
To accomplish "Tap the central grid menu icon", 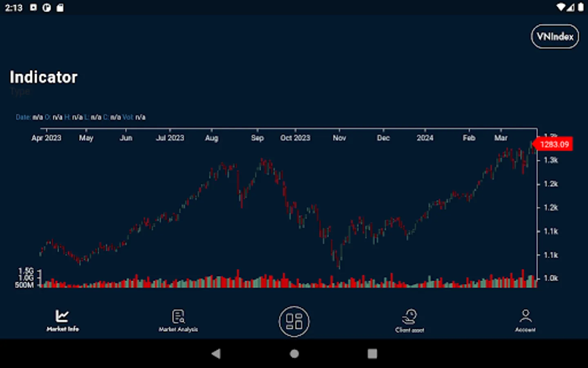I will pos(294,322).
